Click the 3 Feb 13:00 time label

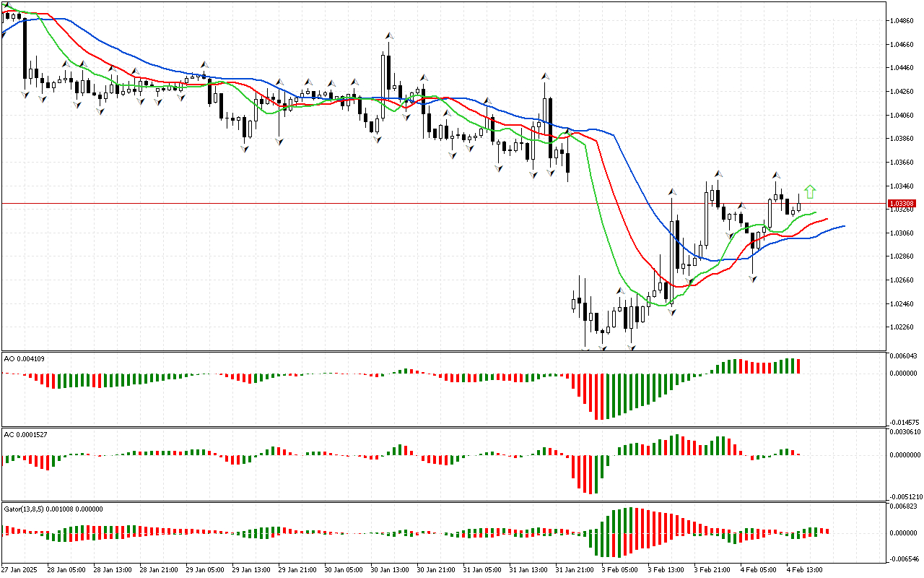click(x=666, y=570)
